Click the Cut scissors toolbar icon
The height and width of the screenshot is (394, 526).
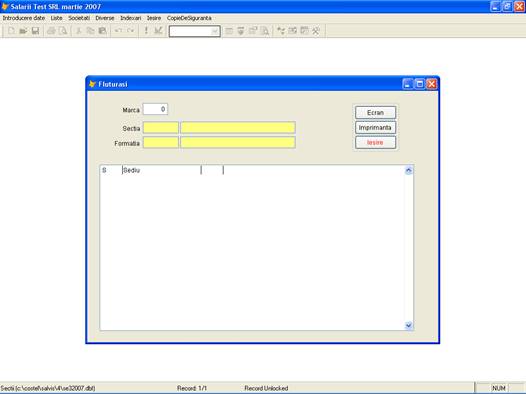click(79, 31)
